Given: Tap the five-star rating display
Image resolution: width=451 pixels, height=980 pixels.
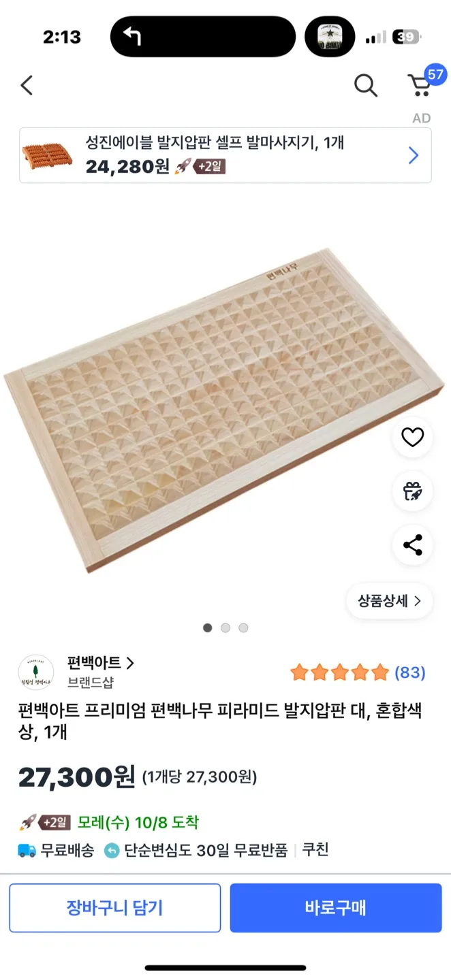Looking at the screenshot, I should pyautogui.click(x=339, y=672).
